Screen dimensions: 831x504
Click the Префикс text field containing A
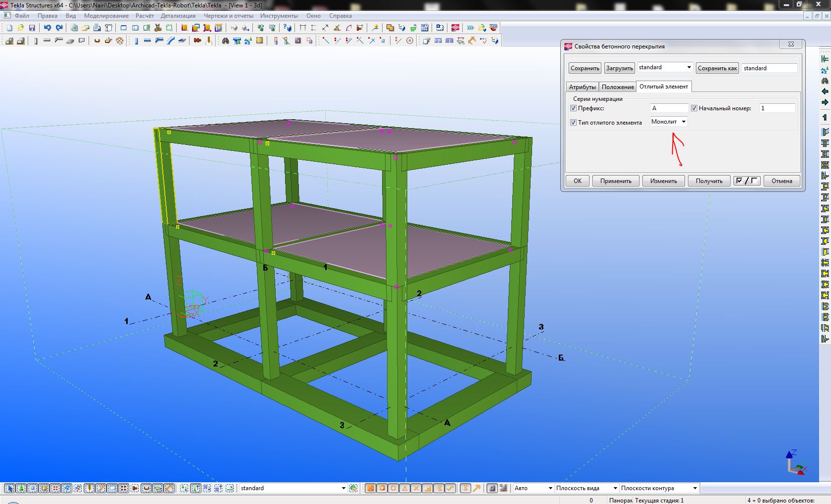pyautogui.click(x=668, y=108)
